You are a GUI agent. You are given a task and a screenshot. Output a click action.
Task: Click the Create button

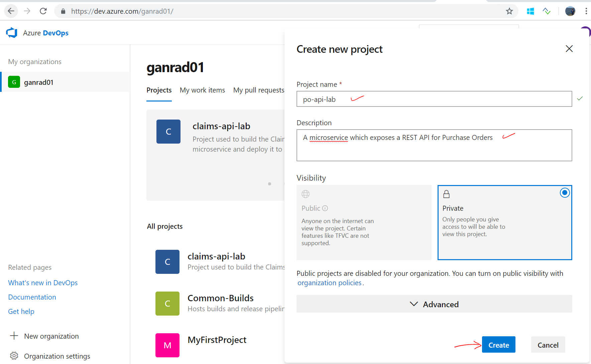(498, 345)
